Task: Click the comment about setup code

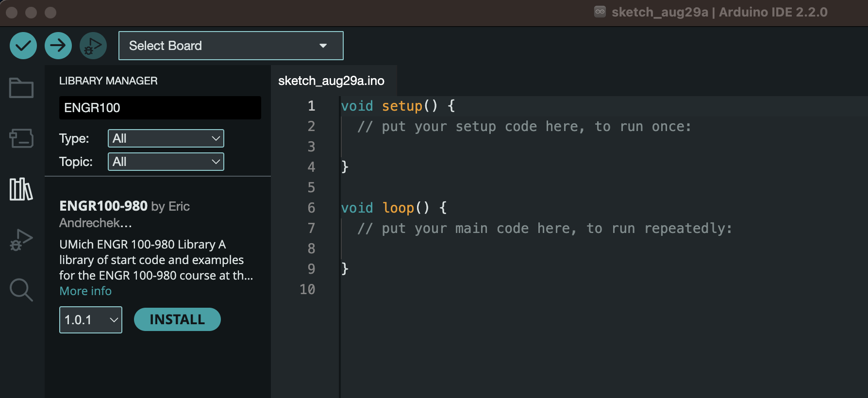Action: click(524, 126)
